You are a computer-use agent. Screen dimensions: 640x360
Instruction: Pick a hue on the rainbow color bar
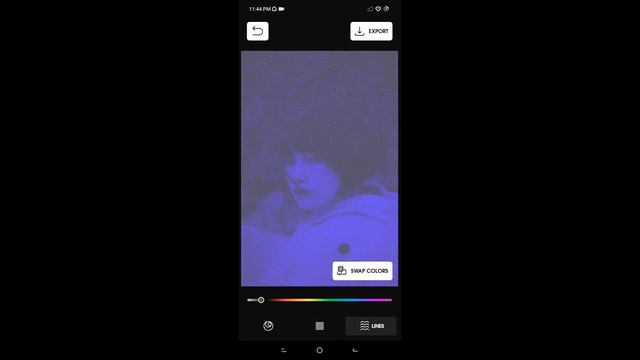[331, 300]
